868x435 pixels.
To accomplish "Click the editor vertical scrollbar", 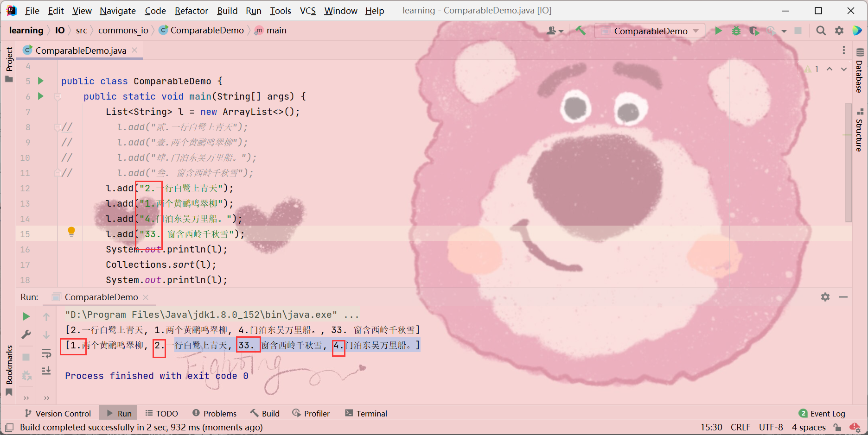I will tap(849, 162).
